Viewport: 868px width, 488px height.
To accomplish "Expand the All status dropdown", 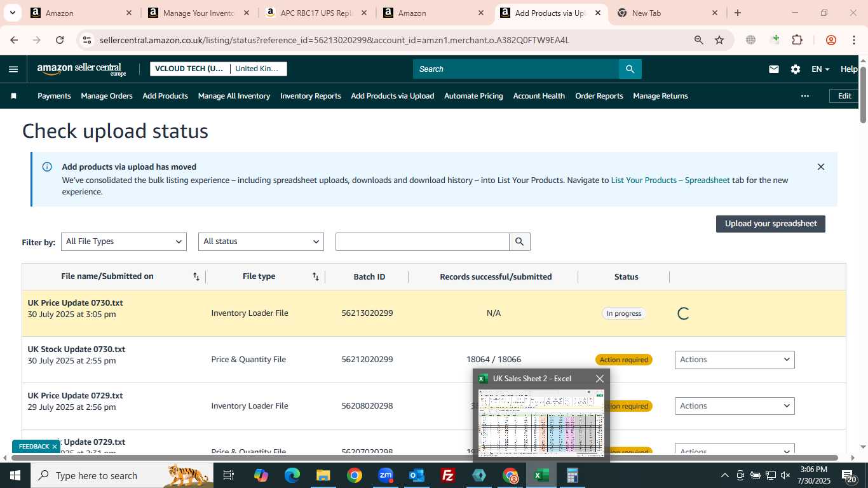I will tap(261, 241).
